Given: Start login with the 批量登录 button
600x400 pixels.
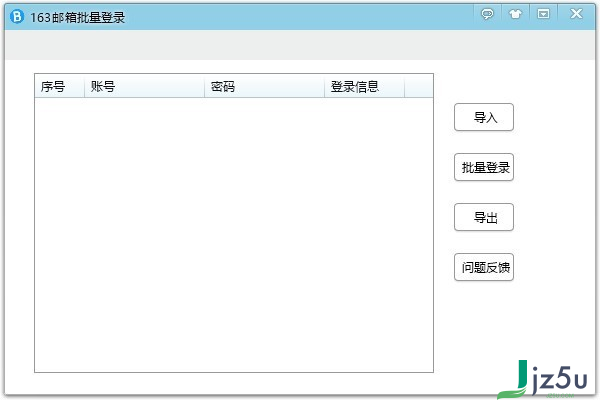Looking at the screenshot, I should [x=484, y=167].
